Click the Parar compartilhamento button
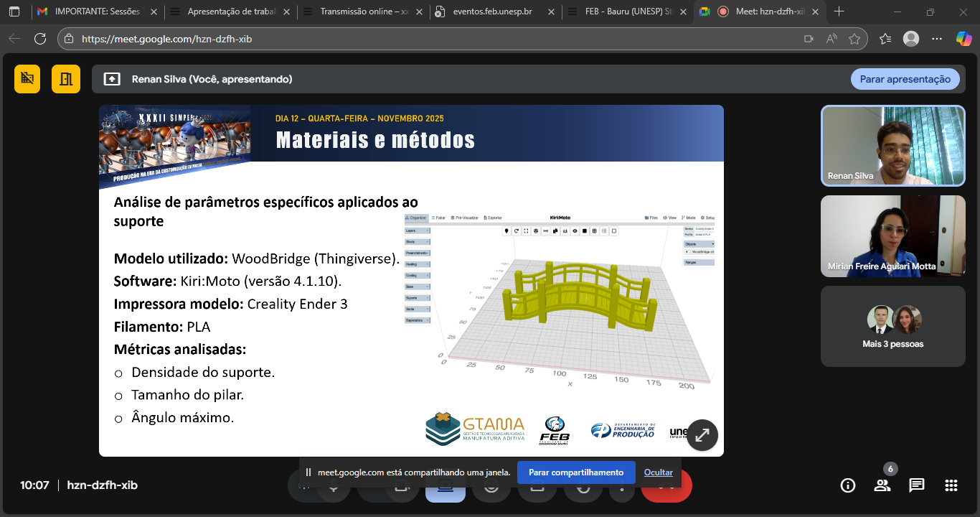This screenshot has width=980, height=517. [x=576, y=472]
